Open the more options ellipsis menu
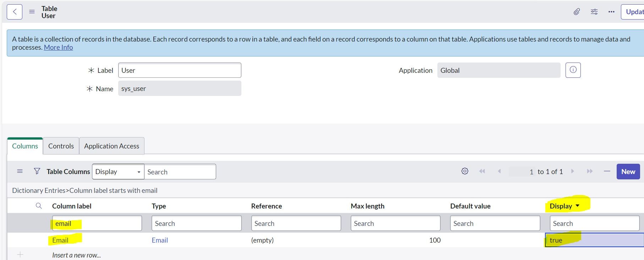This screenshot has height=260, width=644. click(x=611, y=12)
